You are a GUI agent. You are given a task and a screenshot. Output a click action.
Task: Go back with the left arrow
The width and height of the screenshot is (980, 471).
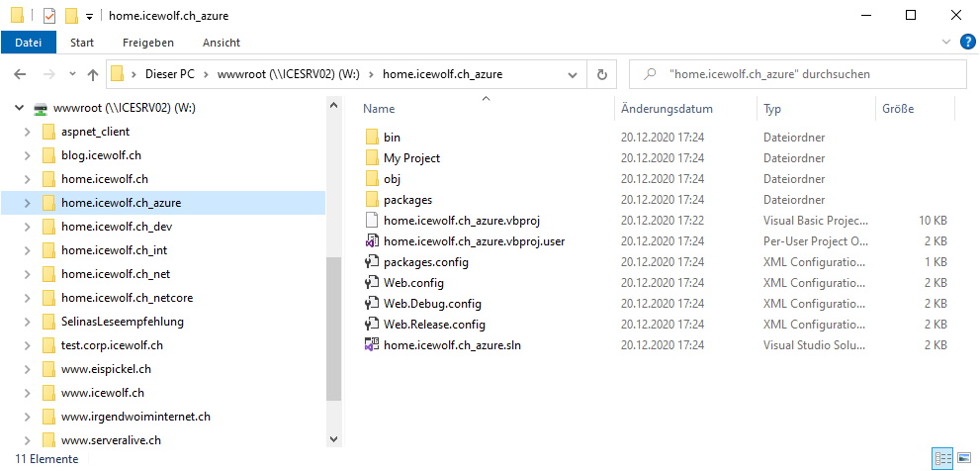(x=20, y=74)
